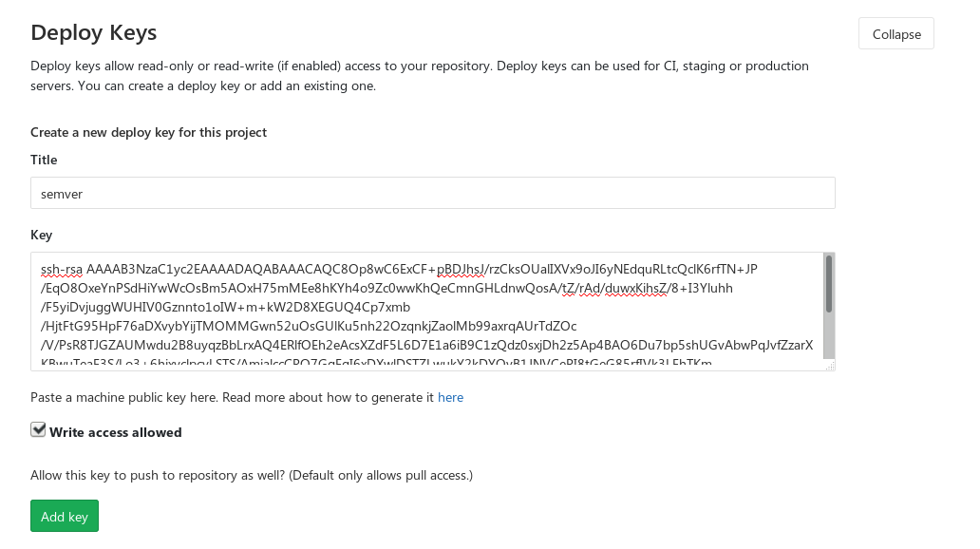Click the Key label above the textarea

[x=41, y=235]
